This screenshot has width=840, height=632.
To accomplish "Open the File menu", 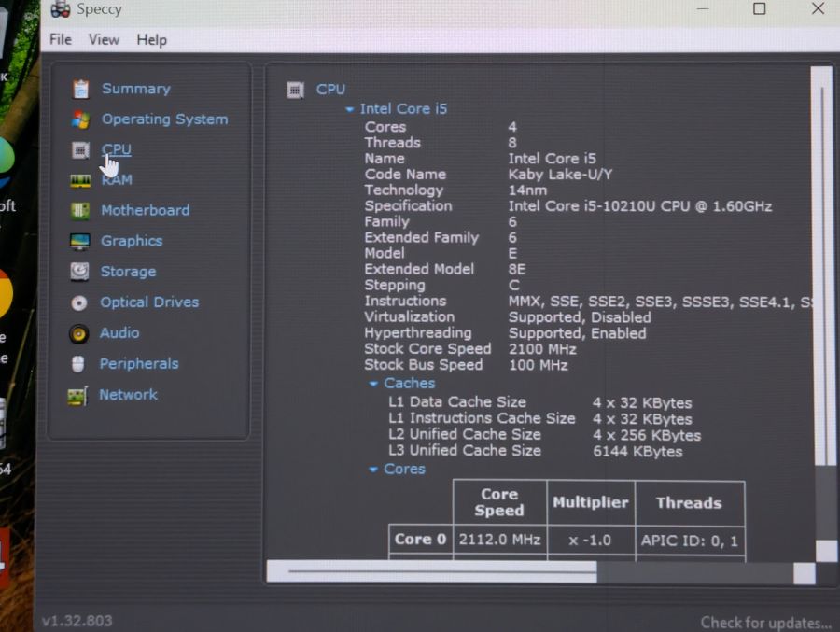I will (61, 39).
